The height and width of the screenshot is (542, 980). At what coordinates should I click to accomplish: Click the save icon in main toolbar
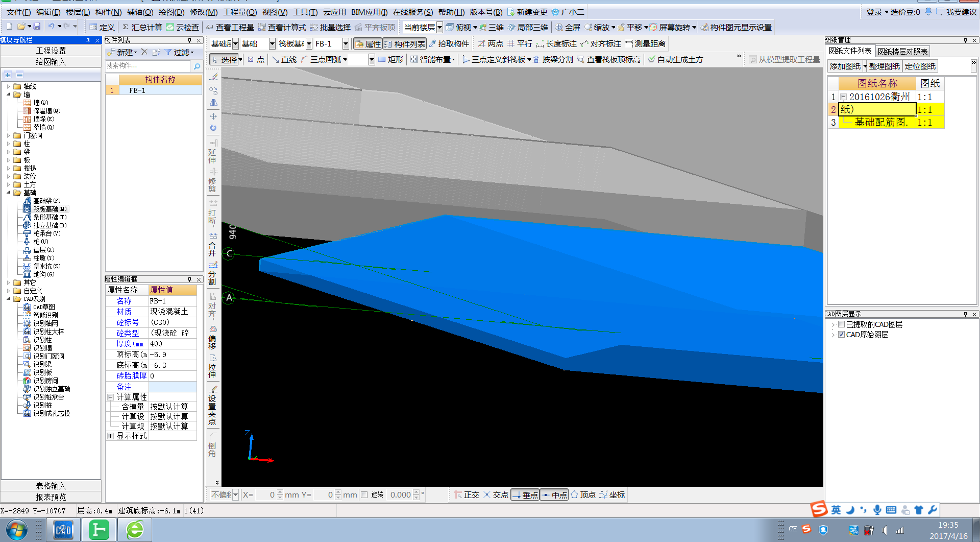coord(37,27)
